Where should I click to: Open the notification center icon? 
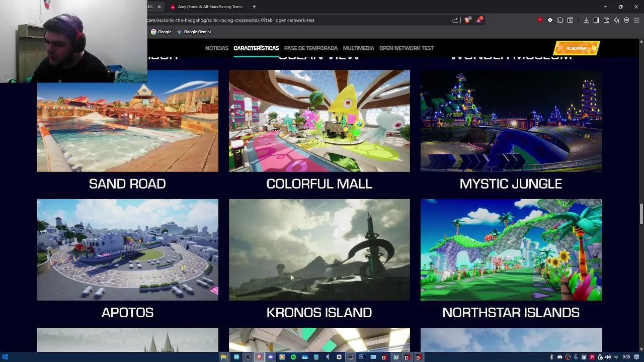point(636,357)
